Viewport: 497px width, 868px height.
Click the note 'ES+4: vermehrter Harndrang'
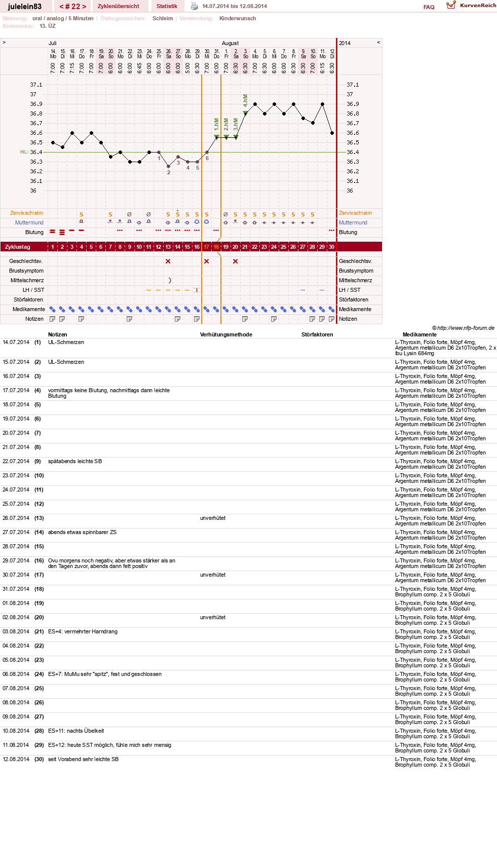click(83, 631)
